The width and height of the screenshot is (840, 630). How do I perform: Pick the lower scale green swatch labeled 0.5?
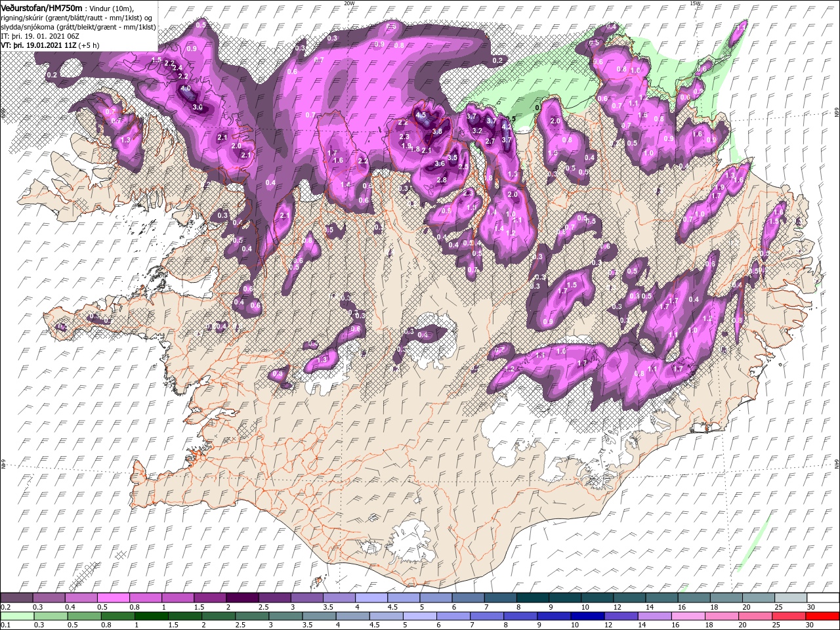tap(85, 616)
